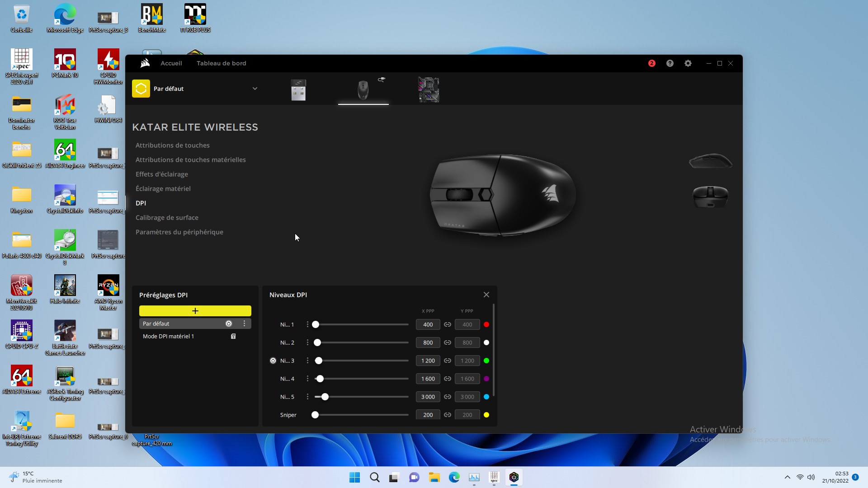868x488 pixels.
Task: Click the X PPP field showing 3 000
Action: pos(428,397)
